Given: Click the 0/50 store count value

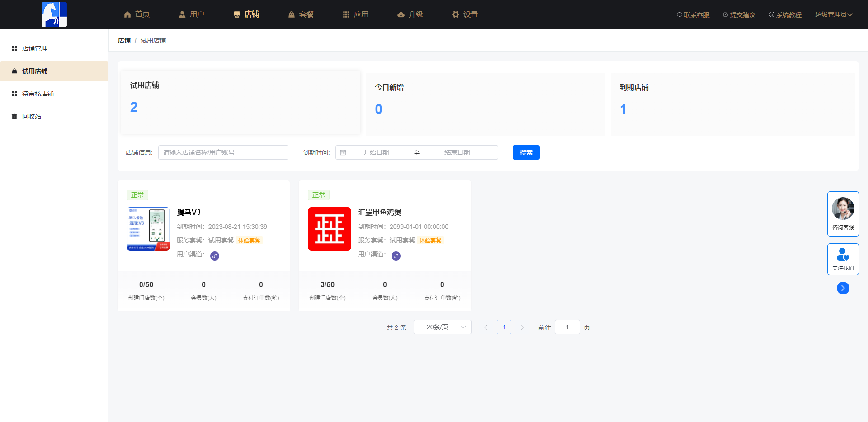Looking at the screenshot, I should [146, 284].
